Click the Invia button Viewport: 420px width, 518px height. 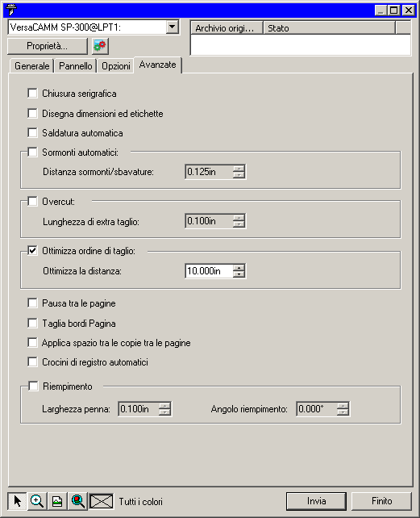pyautogui.click(x=316, y=501)
